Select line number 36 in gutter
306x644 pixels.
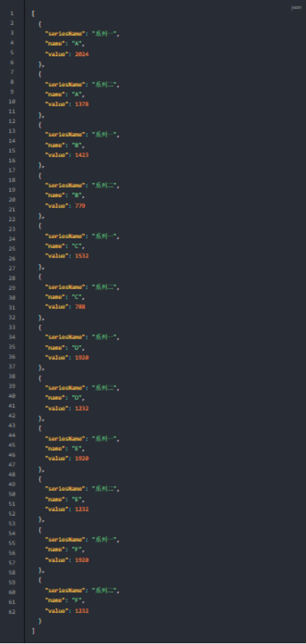[x=12, y=356]
